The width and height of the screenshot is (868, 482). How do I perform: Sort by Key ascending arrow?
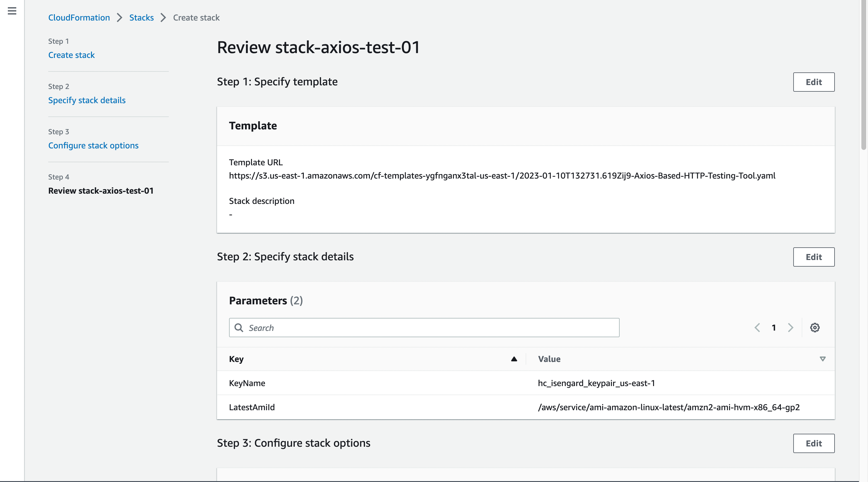click(x=514, y=359)
